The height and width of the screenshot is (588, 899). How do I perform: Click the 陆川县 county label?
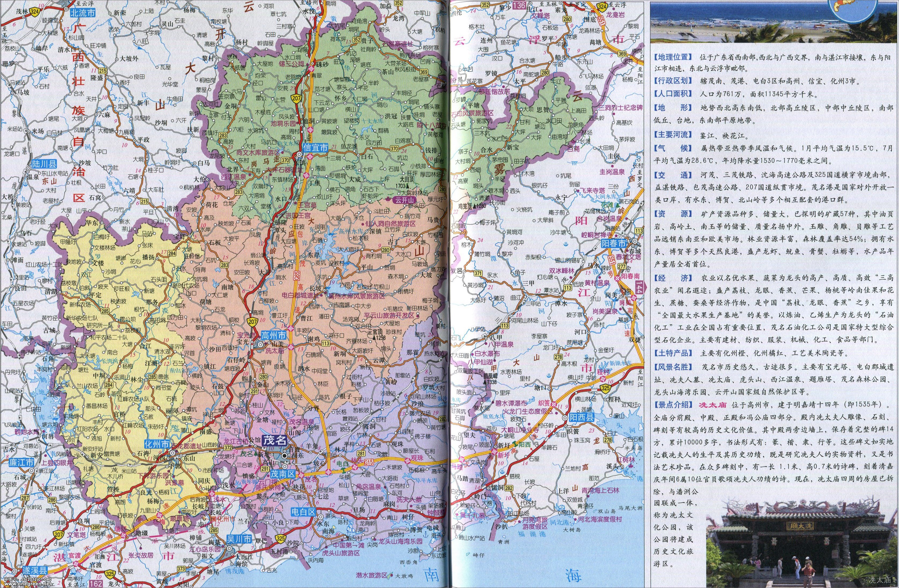[44, 164]
